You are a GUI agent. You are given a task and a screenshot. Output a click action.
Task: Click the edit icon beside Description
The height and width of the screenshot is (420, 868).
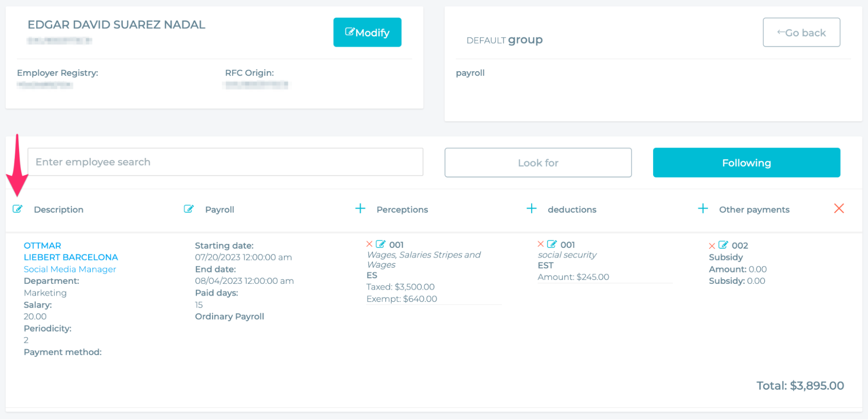coord(17,209)
